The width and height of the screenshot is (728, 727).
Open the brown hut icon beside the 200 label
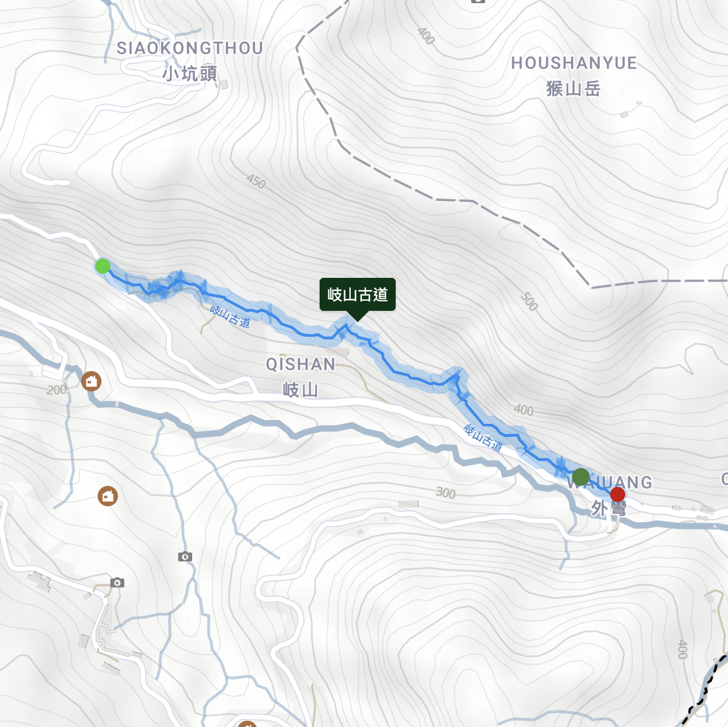point(91,381)
